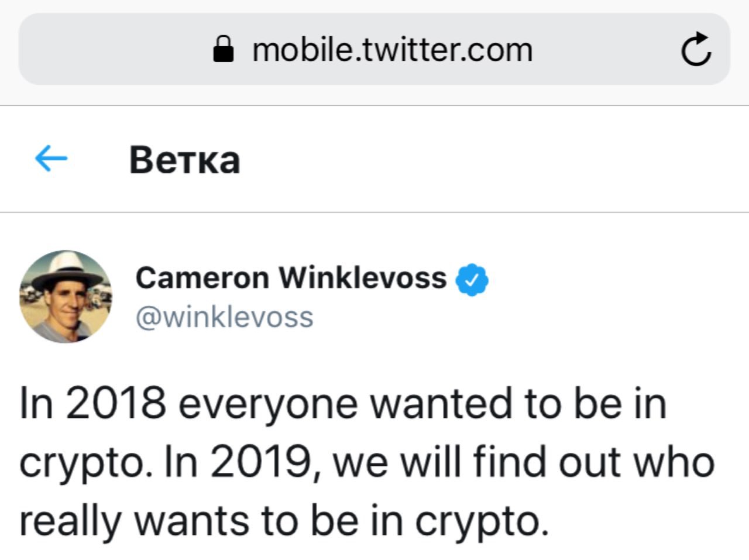Click the Ветка thread title
749x560 pixels.
click(184, 160)
